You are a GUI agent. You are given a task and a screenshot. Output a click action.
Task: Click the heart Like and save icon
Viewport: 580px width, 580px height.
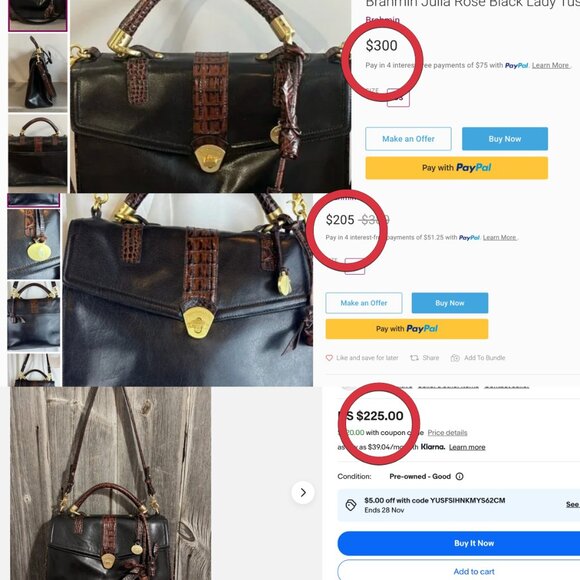coord(329,358)
